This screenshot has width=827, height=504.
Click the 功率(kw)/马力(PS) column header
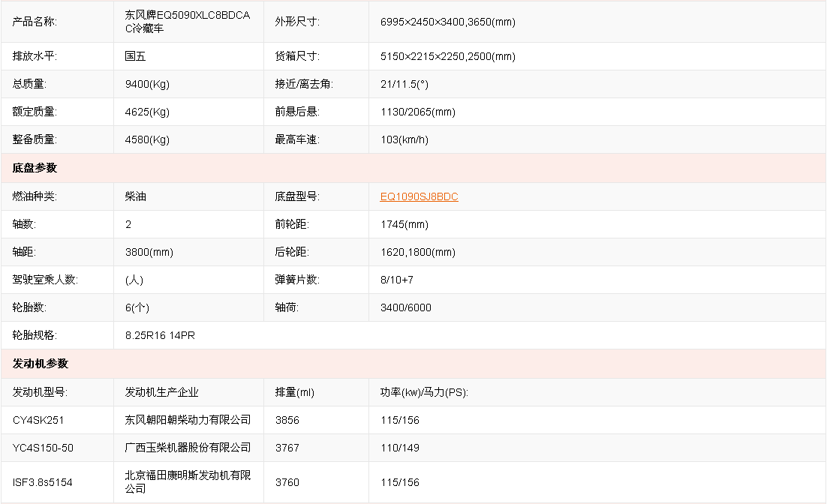coord(424,392)
